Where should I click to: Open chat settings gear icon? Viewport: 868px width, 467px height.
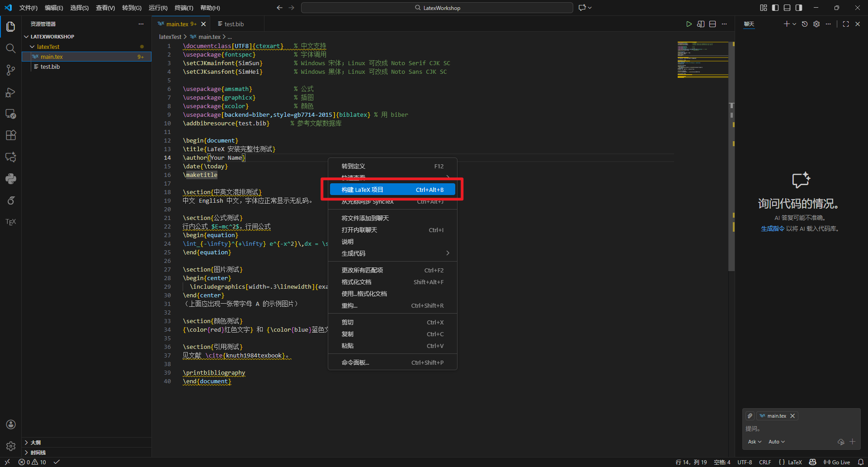(x=816, y=24)
